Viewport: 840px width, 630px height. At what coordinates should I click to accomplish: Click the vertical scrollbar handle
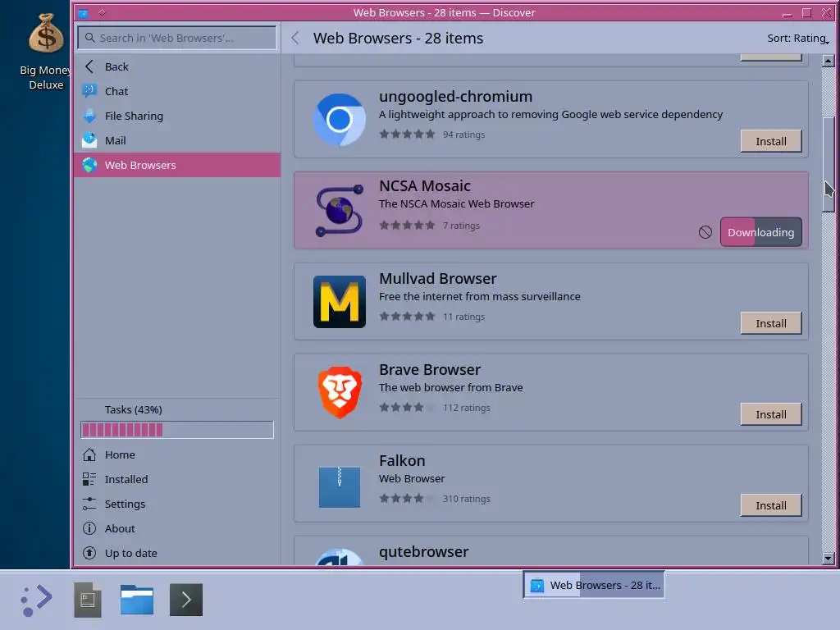point(828,164)
